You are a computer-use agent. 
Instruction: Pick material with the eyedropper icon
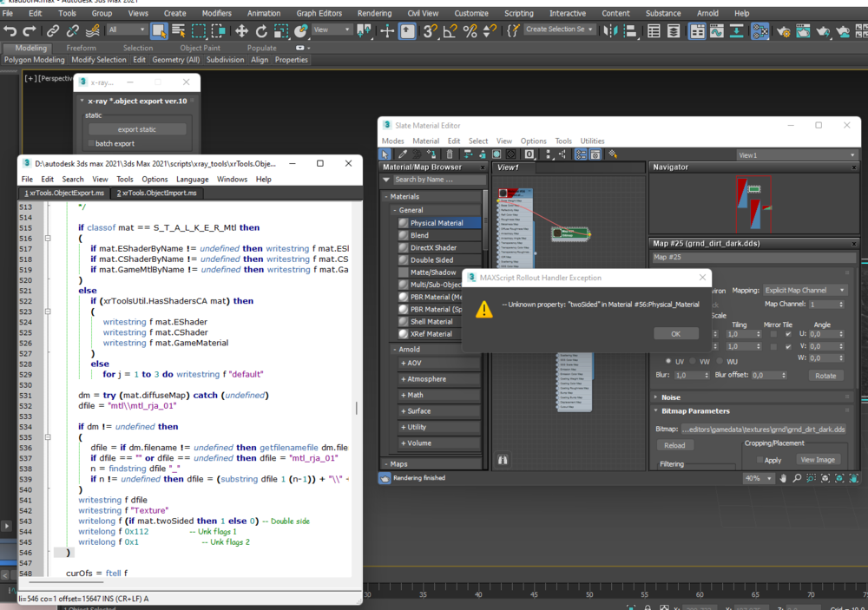[402, 154]
